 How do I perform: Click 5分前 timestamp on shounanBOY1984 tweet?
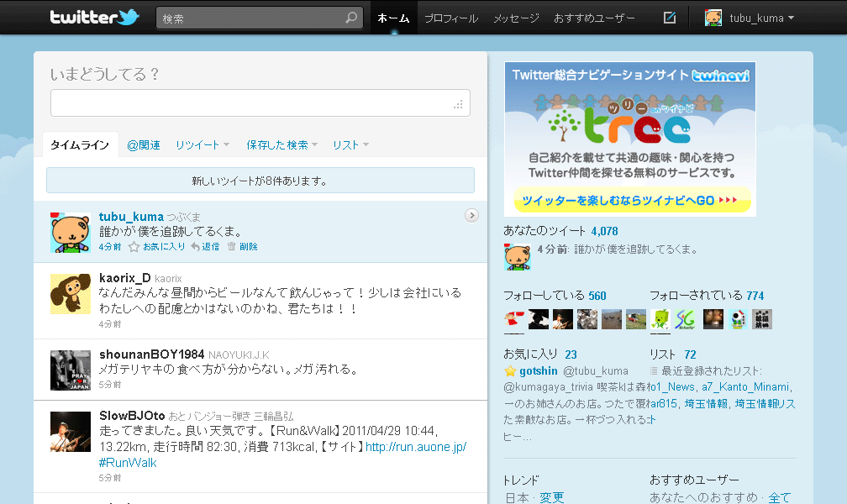click(x=110, y=385)
